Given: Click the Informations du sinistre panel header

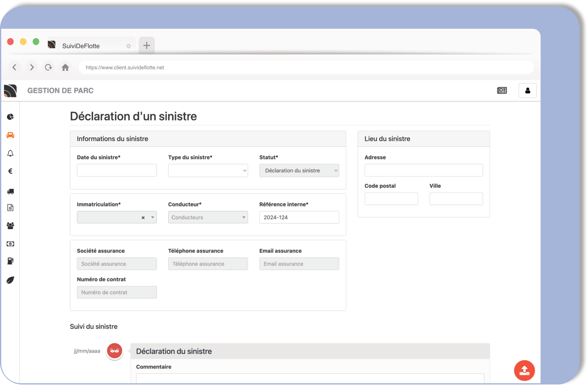Looking at the screenshot, I should click(208, 139).
